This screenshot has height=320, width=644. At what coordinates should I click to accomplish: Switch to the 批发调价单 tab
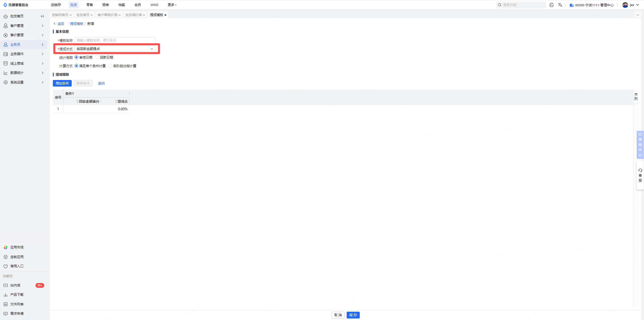click(x=134, y=15)
